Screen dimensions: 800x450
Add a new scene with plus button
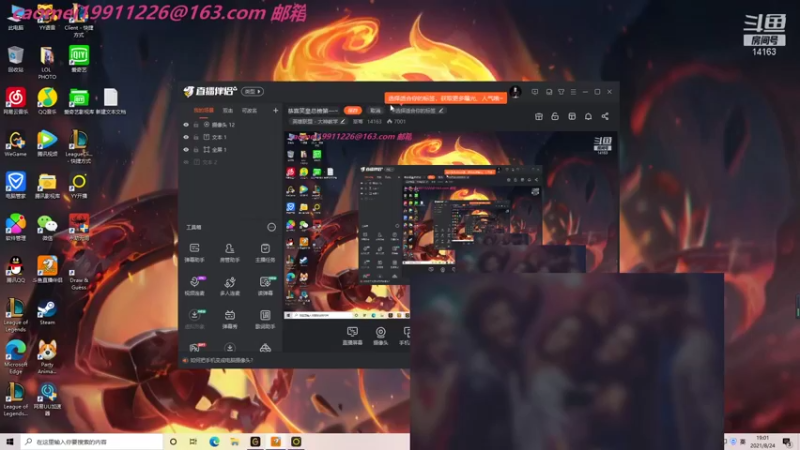[276, 110]
